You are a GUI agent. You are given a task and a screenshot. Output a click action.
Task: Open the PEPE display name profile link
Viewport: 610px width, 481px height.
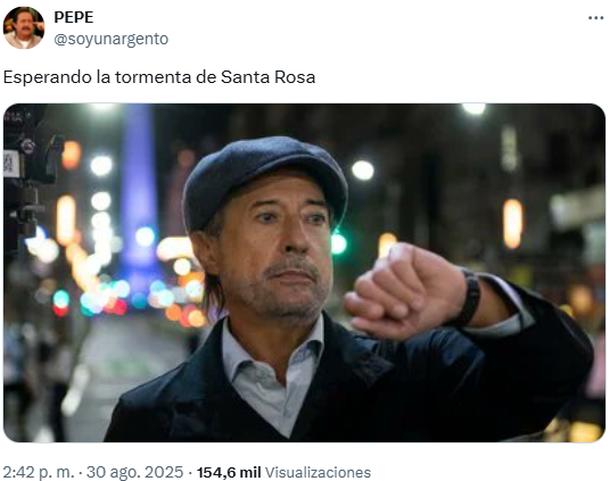[74, 17]
